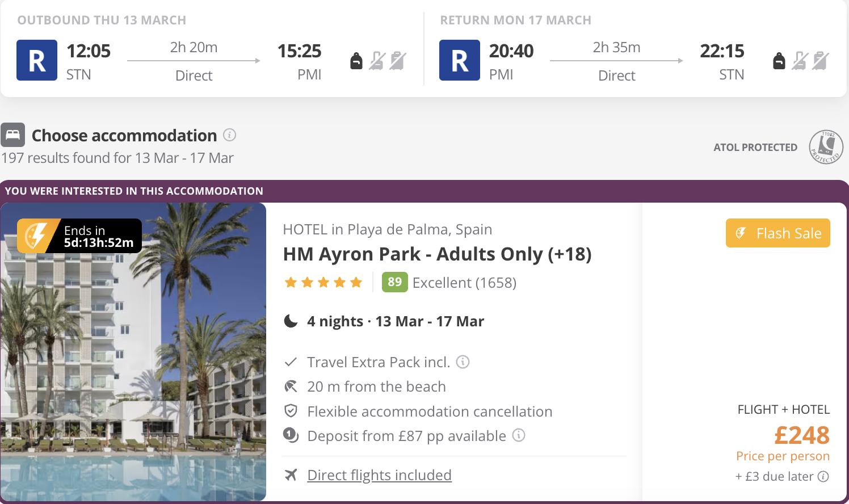849x504 pixels.
Task: Click the return flight included bag icon
Action: (779, 61)
